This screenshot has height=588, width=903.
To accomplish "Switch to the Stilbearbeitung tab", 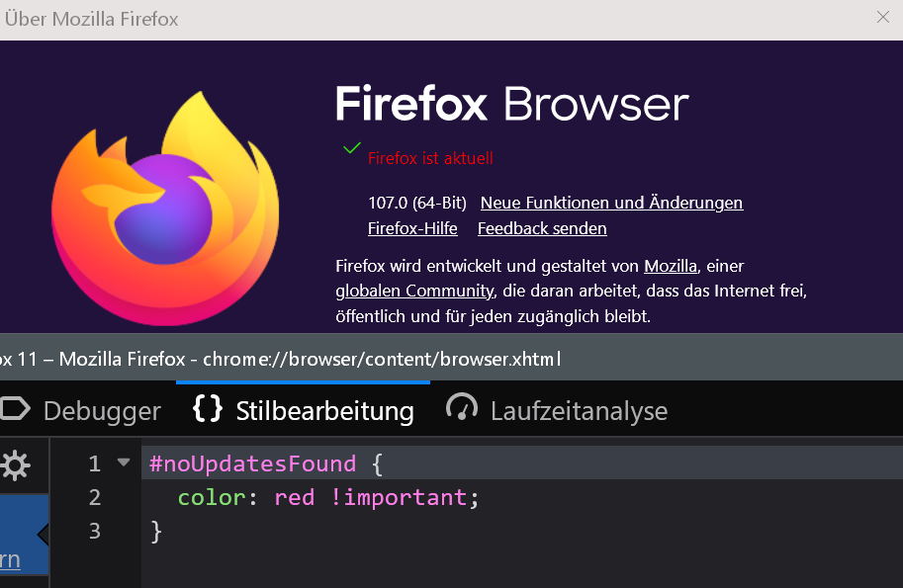I will [x=303, y=410].
